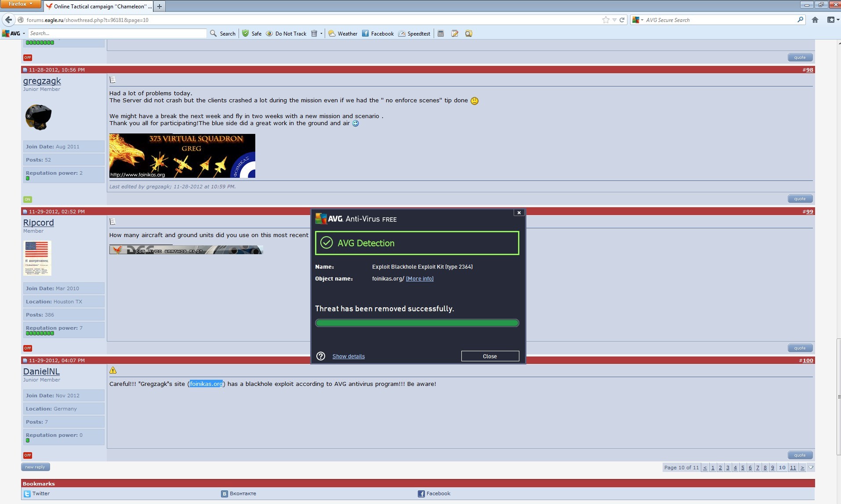The width and height of the screenshot is (841, 504).
Task: Click gregzagk's green ON status icon
Action: point(28,199)
